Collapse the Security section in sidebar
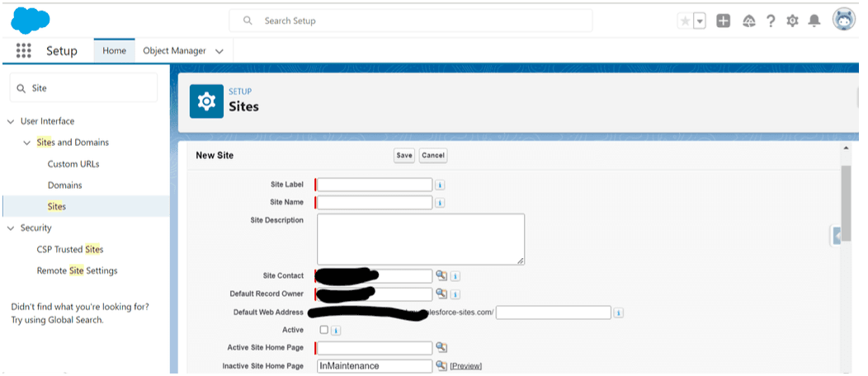The image size is (868, 376). tap(11, 228)
